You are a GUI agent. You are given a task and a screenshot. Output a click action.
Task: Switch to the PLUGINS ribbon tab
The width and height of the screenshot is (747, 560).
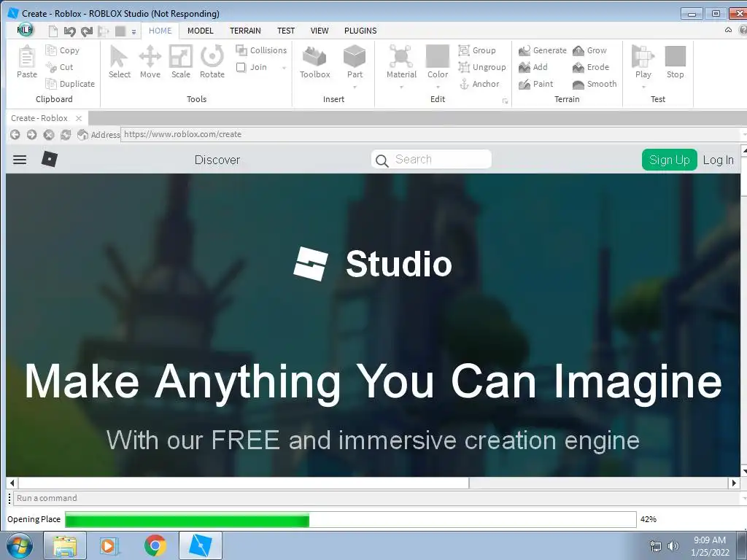click(360, 31)
